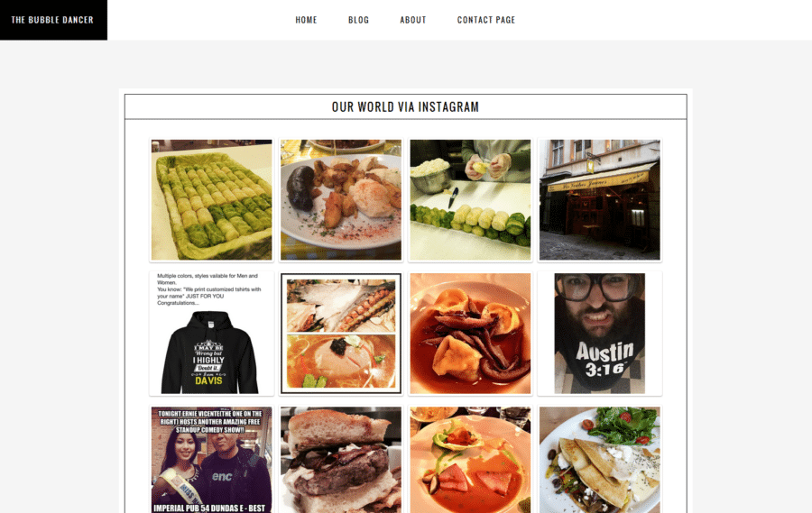Viewport: 812px width, 513px height.
Task: Open the cabbage rolls tray photo
Action: pyautogui.click(x=211, y=200)
